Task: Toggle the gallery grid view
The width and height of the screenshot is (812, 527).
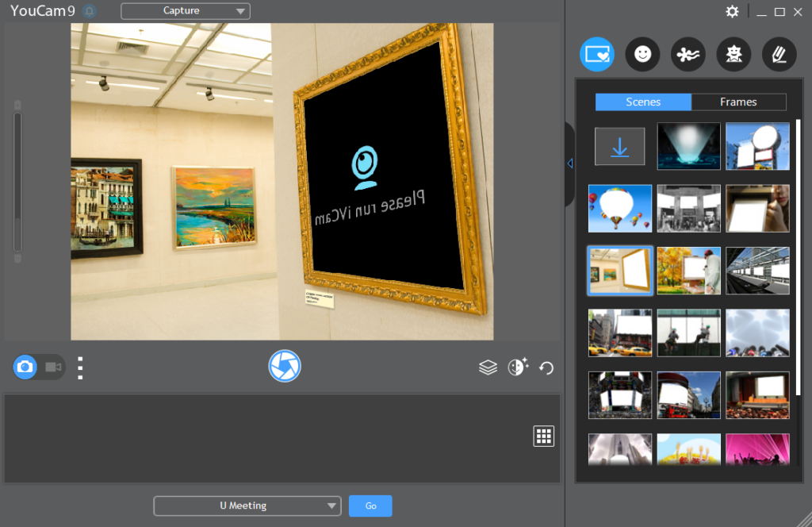Action: (543, 435)
